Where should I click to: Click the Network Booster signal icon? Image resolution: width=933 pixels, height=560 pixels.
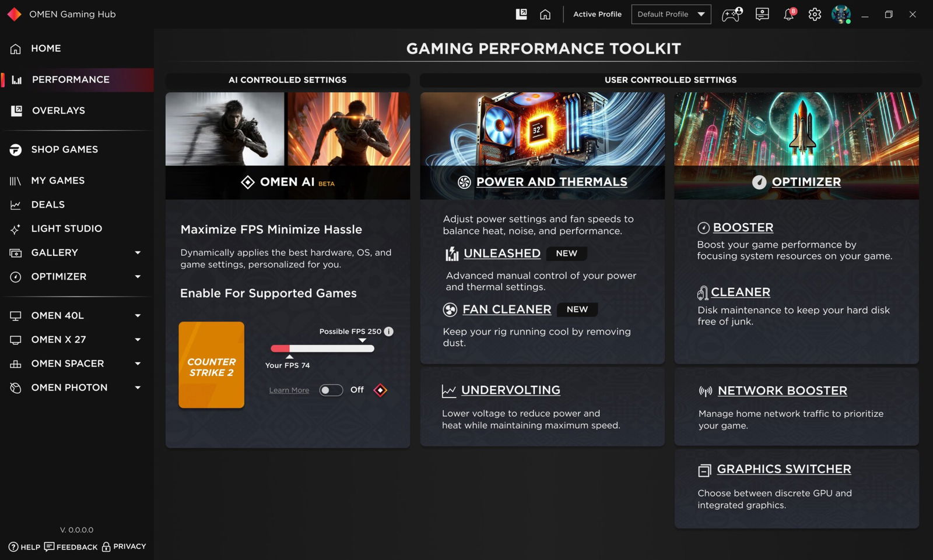click(705, 390)
